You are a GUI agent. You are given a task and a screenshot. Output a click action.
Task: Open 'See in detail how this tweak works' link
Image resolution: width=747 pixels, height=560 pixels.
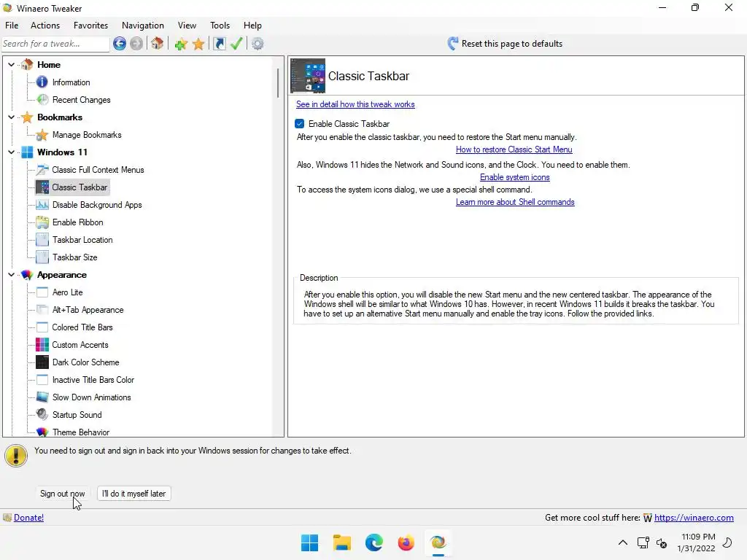(355, 104)
